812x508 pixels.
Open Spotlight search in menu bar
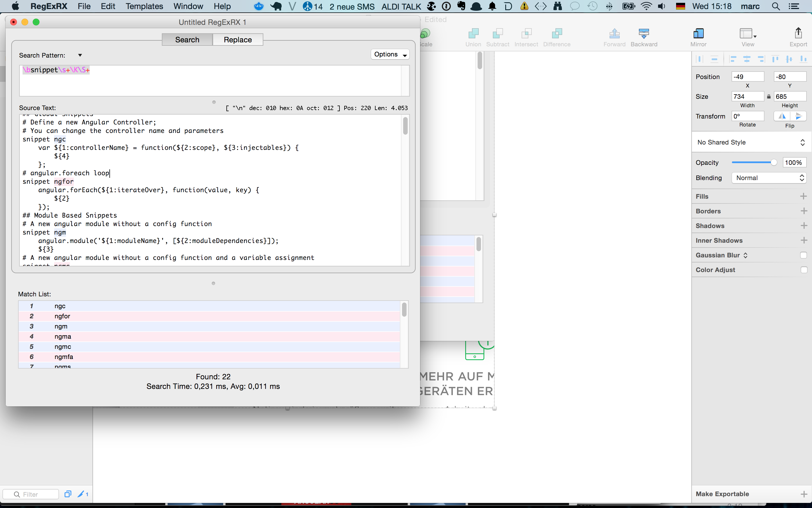(x=776, y=6)
